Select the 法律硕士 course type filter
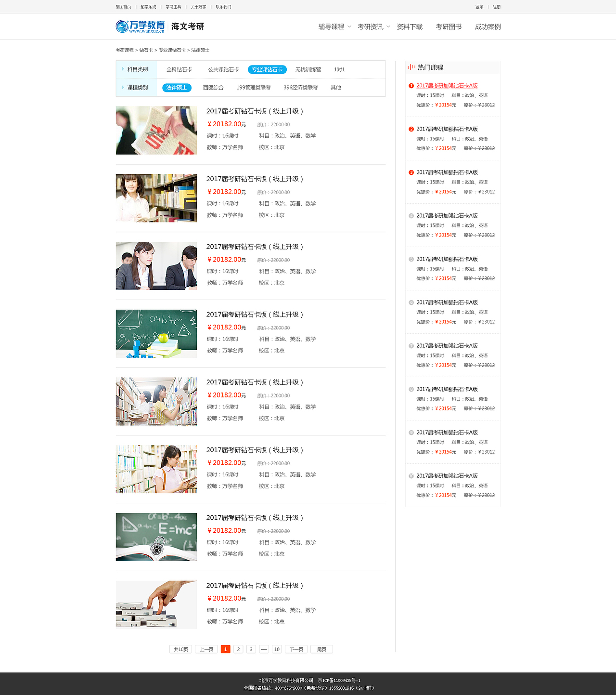 [x=176, y=87]
